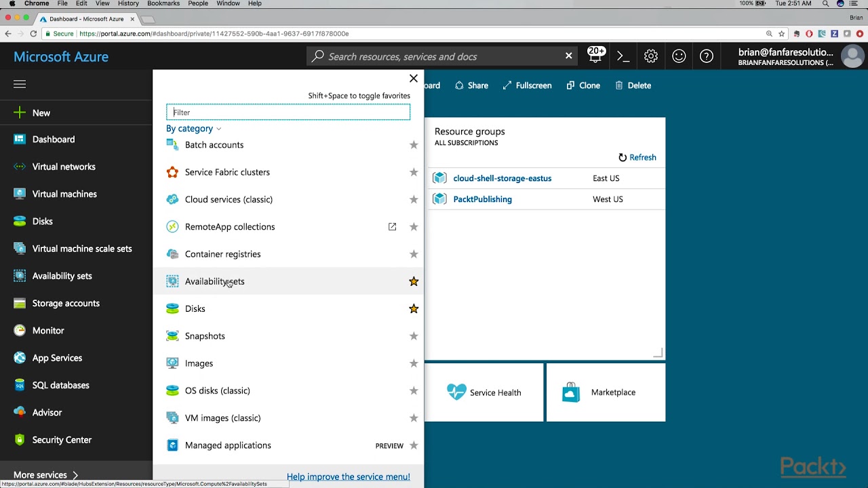868x488 pixels.
Task: Favorite Service Fabric clusters with star
Action: [414, 172]
